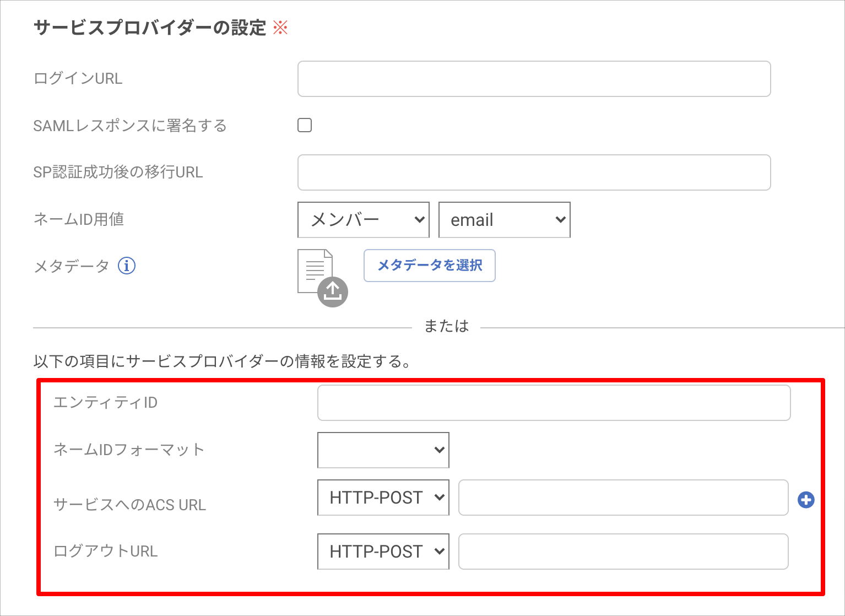
Task: Focus the SP認証成功後の移行URL input field
Action: (534, 172)
